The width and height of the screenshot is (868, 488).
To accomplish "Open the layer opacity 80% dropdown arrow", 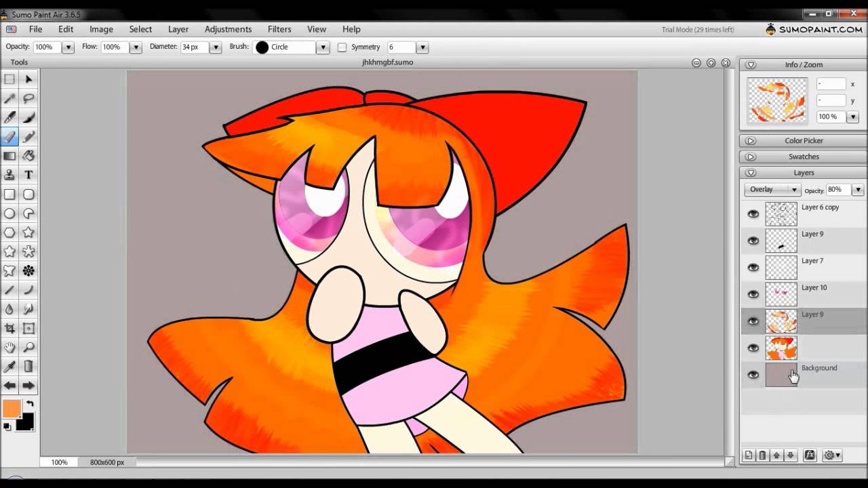I will click(x=858, y=190).
